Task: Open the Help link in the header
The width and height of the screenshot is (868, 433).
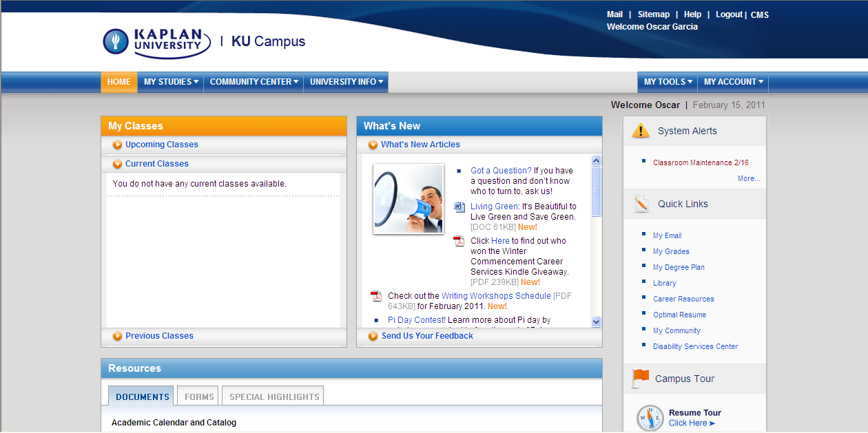Action: [x=693, y=14]
